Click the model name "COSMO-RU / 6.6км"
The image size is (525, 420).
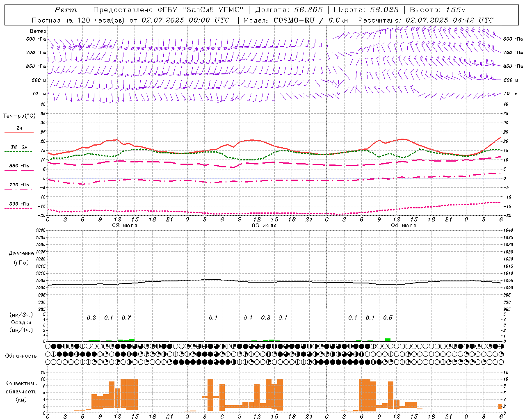[x=310, y=20]
